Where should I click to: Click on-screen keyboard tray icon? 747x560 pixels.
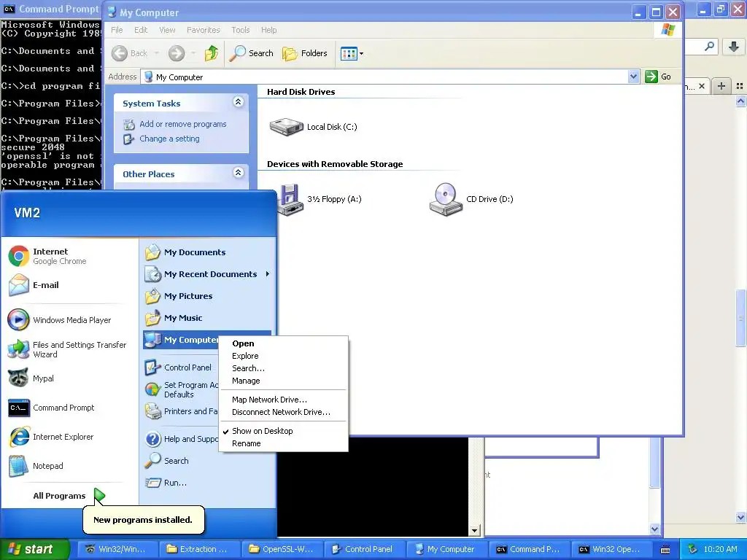(x=665, y=550)
